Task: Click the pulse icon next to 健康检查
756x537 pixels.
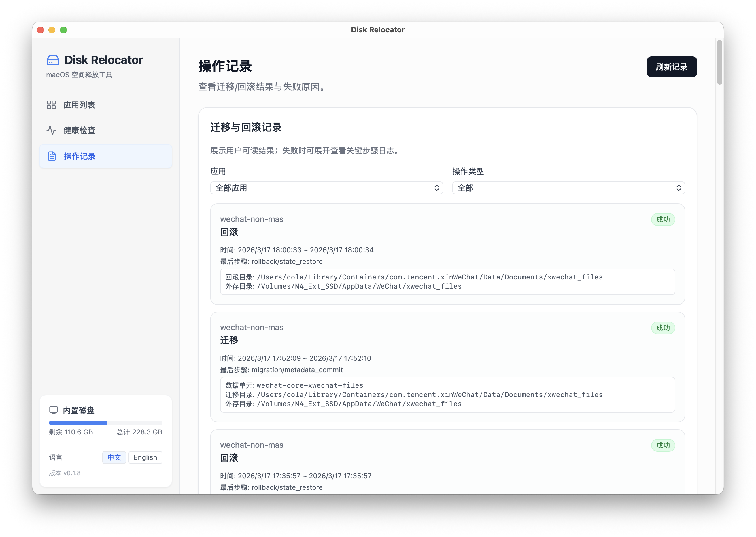Action: 51,130
